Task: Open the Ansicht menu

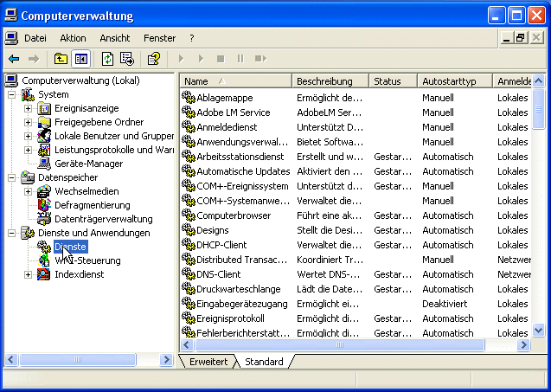Action: (114, 38)
